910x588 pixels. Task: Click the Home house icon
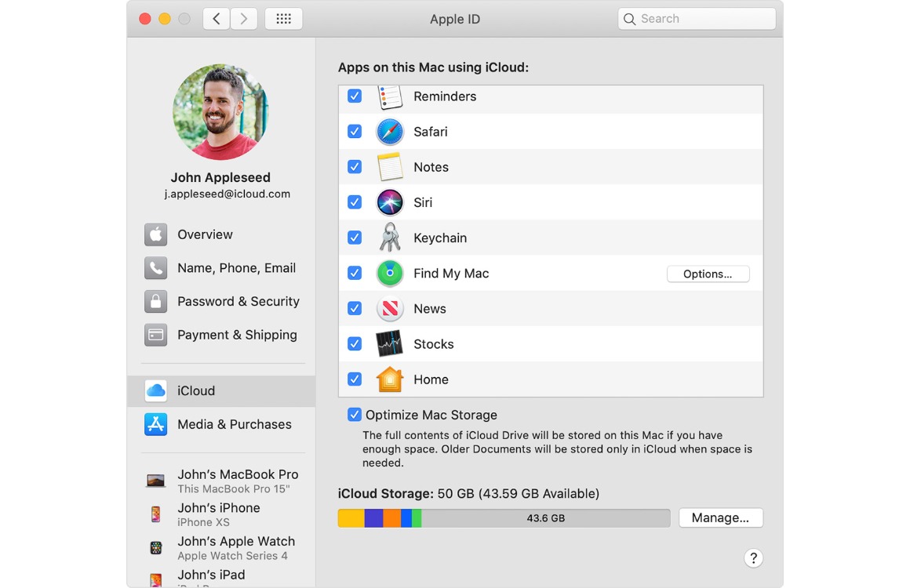point(390,379)
